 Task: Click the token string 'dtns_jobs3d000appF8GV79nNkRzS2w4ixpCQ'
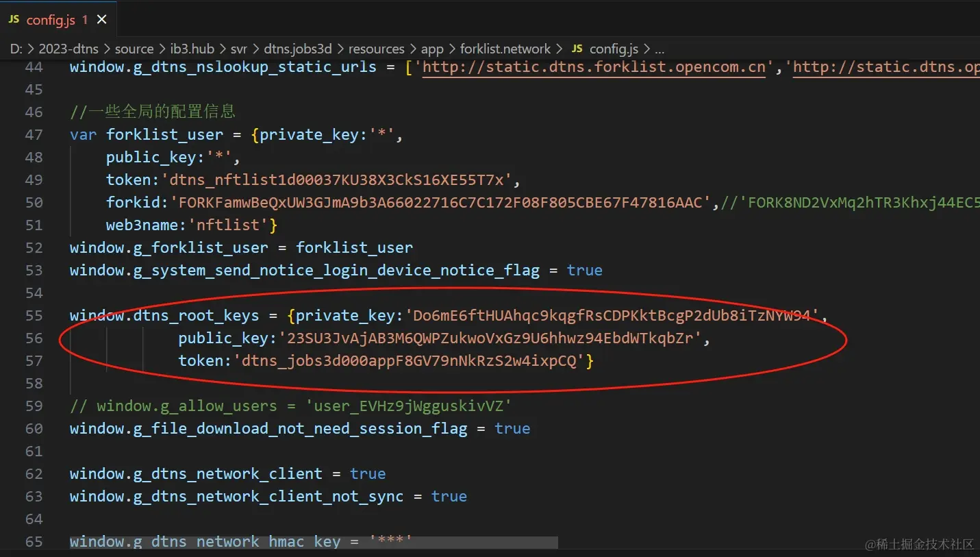coord(409,361)
